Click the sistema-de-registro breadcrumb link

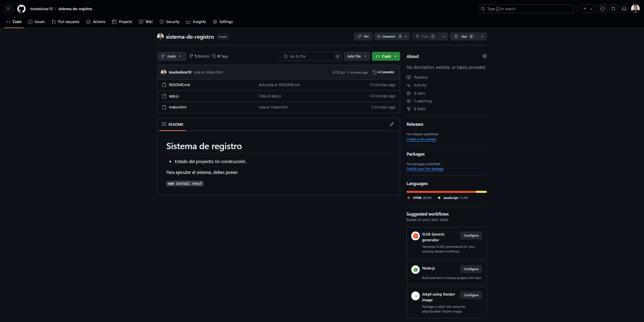75,9
